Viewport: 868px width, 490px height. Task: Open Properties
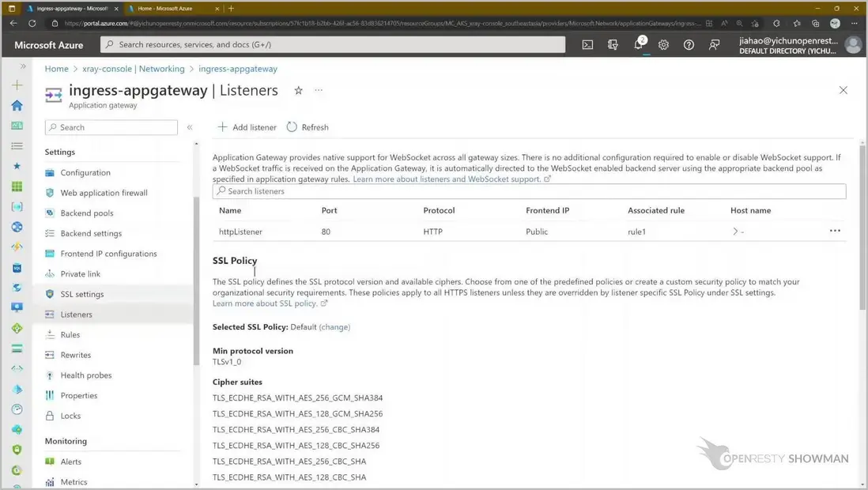[x=78, y=395]
